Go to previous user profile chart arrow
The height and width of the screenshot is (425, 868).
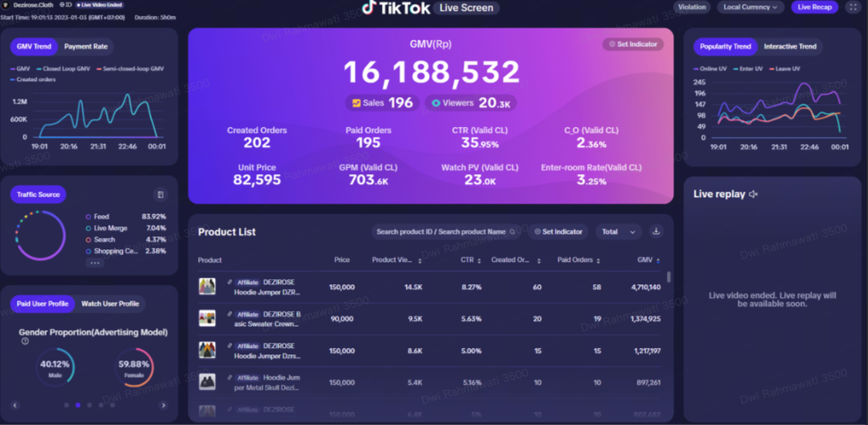coord(15,405)
